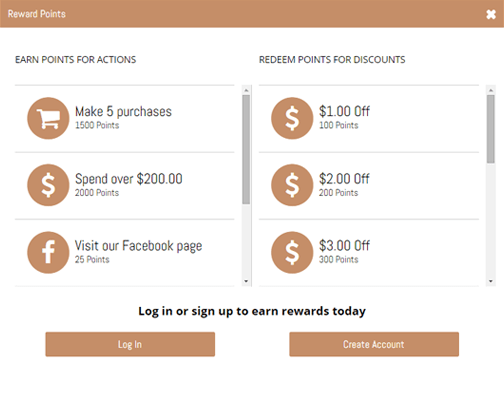This screenshot has width=504, height=395.
Task: Click the Facebook icon for Visit our Facebook page
Action: point(48,253)
